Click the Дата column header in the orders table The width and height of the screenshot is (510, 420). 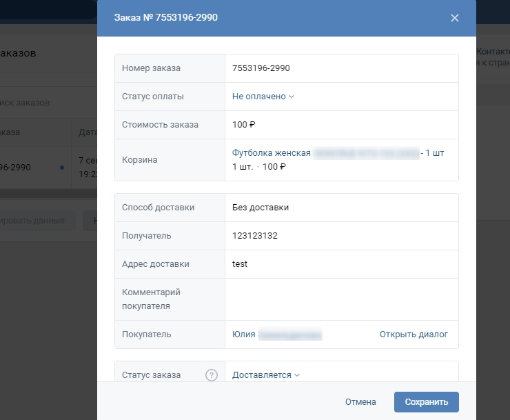tap(86, 132)
